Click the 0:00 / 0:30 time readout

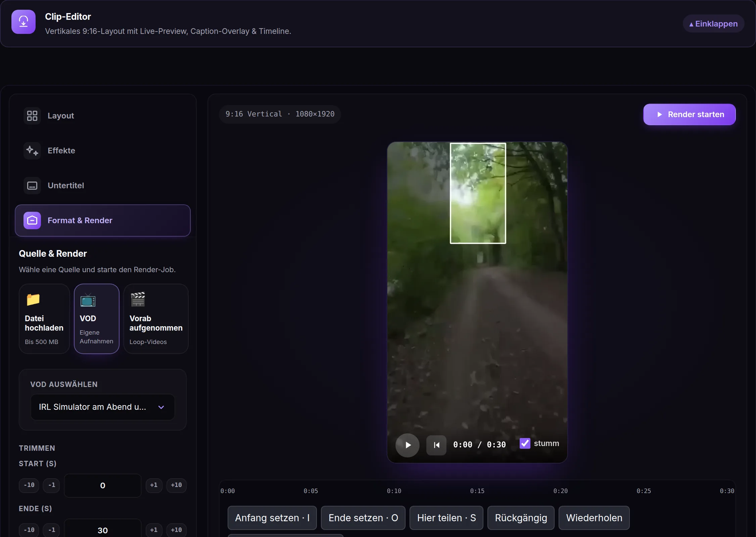pos(479,445)
